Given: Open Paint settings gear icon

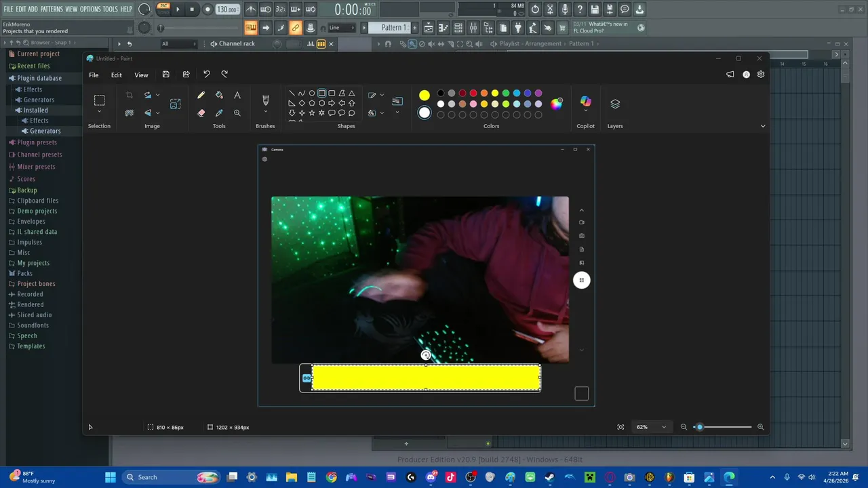Looking at the screenshot, I should (x=761, y=75).
